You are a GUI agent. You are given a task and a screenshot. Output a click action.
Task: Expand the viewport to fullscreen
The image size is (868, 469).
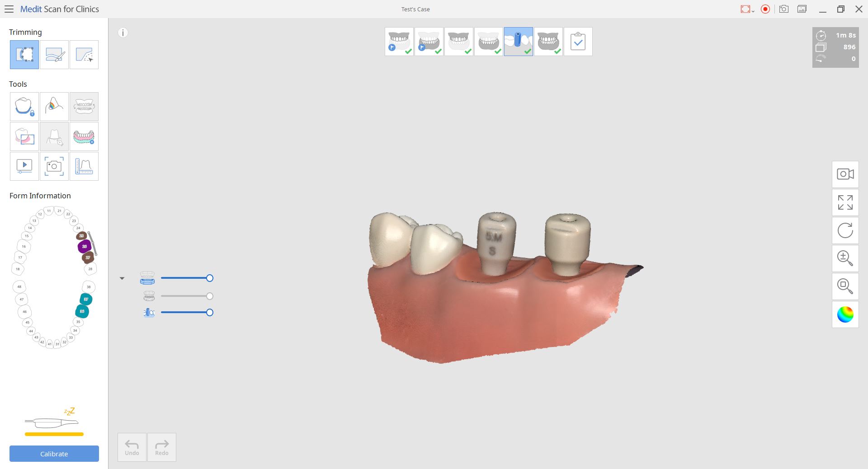click(845, 202)
